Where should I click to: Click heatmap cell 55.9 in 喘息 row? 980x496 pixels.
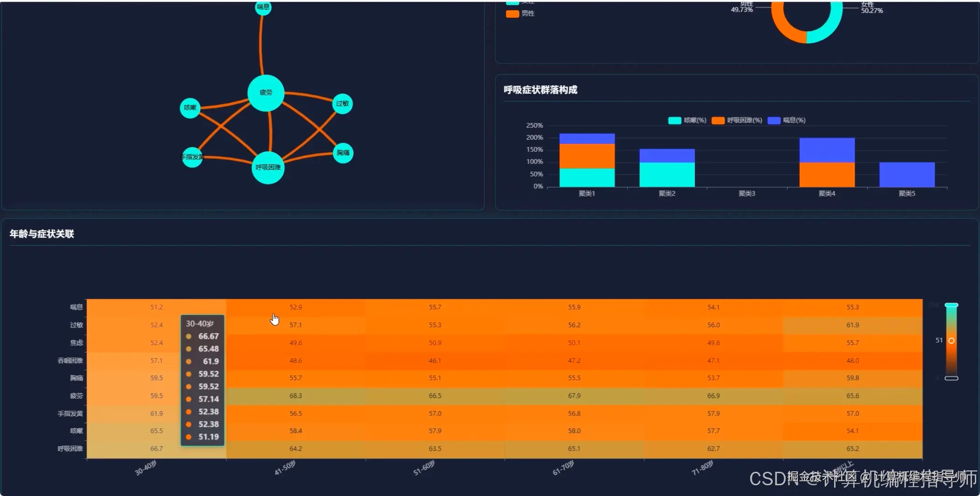pos(574,307)
